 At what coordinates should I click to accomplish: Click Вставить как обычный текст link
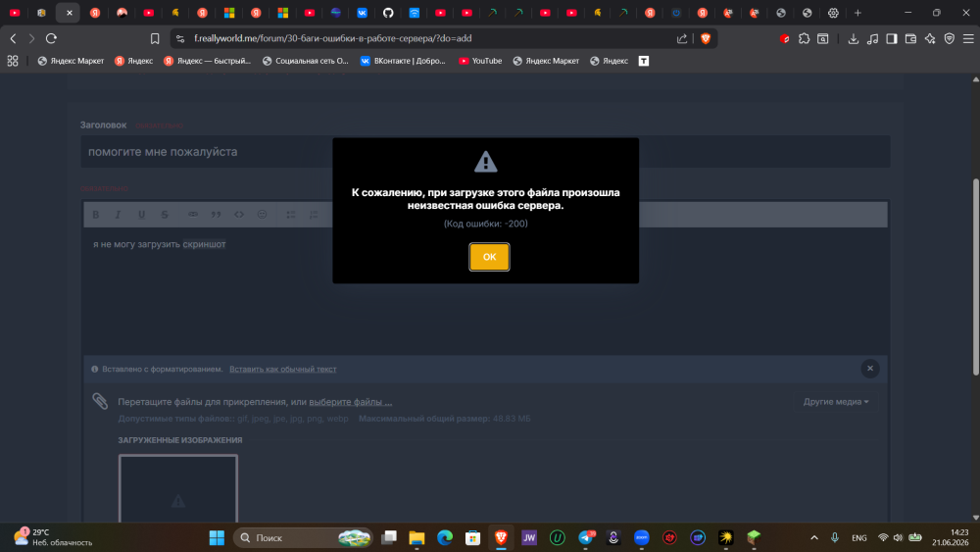(282, 369)
